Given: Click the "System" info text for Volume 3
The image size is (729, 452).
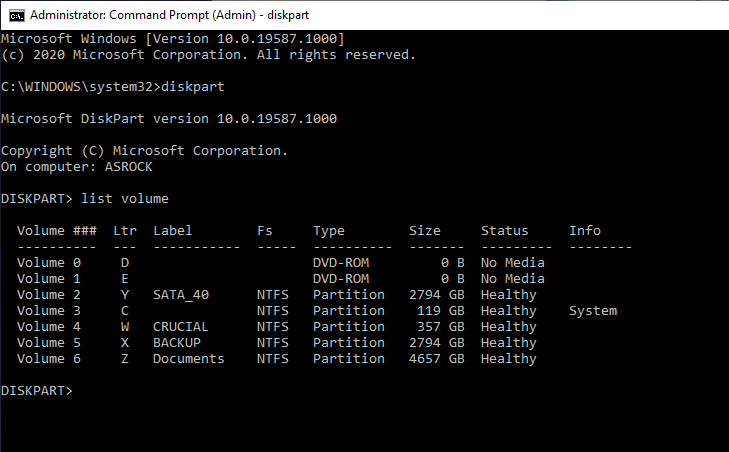Looking at the screenshot, I should tap(593, 311).
